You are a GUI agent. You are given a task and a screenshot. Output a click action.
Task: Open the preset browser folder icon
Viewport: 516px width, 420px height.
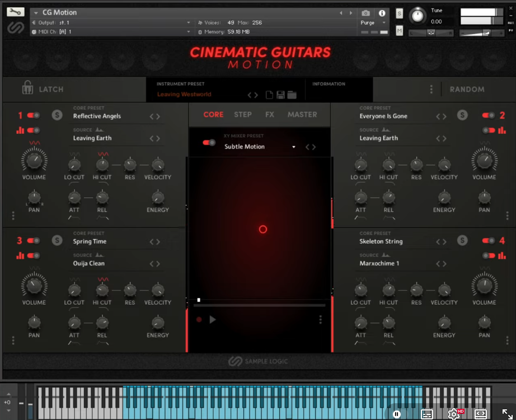292,95
